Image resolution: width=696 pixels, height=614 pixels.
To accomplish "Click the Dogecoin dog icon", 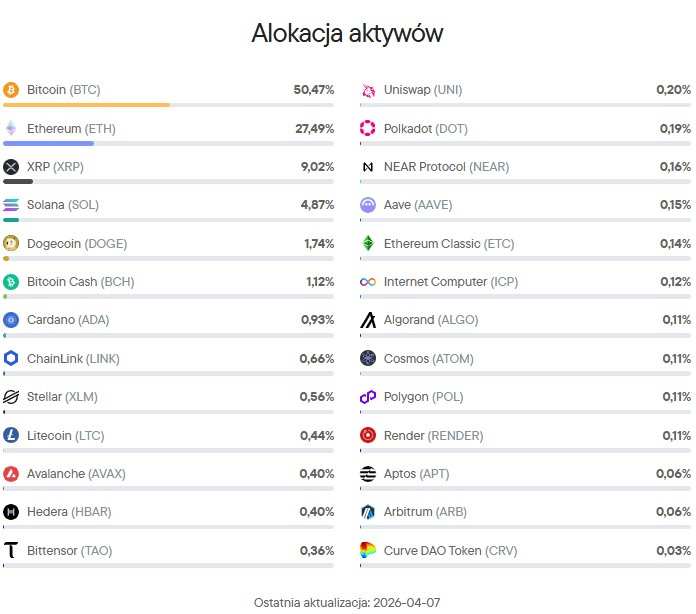I will [11, 244].
